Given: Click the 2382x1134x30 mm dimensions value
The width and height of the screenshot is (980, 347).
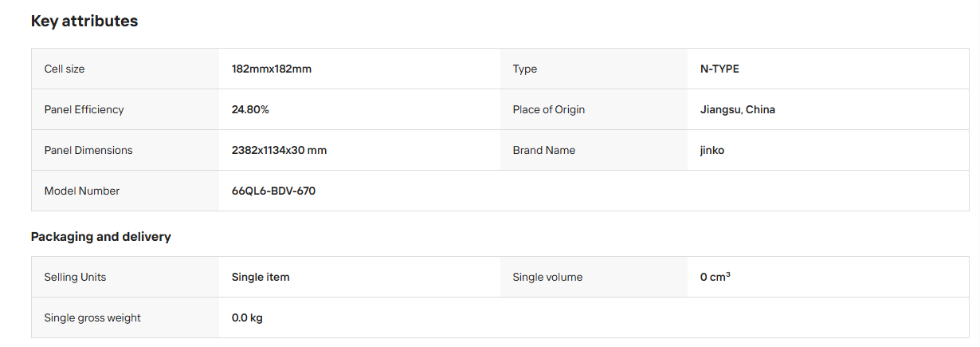Looking at the screenshot, I should pyautogui.click(x=280, y=151).
